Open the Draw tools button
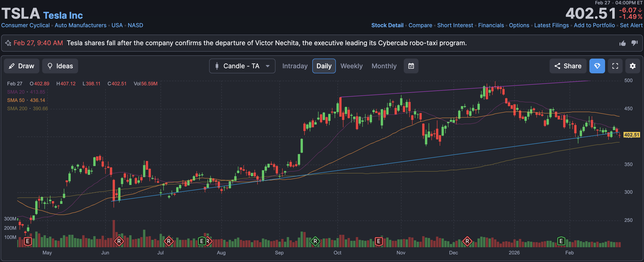 click(x=21, y=66)
